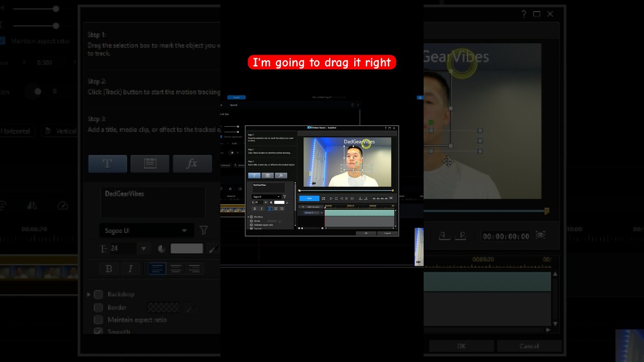Click the funnel-shaped icon beside enlarged Segoe UI dropdown
This screenshot has height=362, width=644.
click(204, 230)
